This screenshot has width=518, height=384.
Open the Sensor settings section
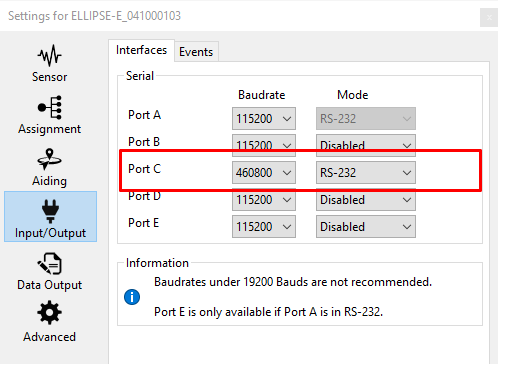pyautogui.click(x=49, y=64)
